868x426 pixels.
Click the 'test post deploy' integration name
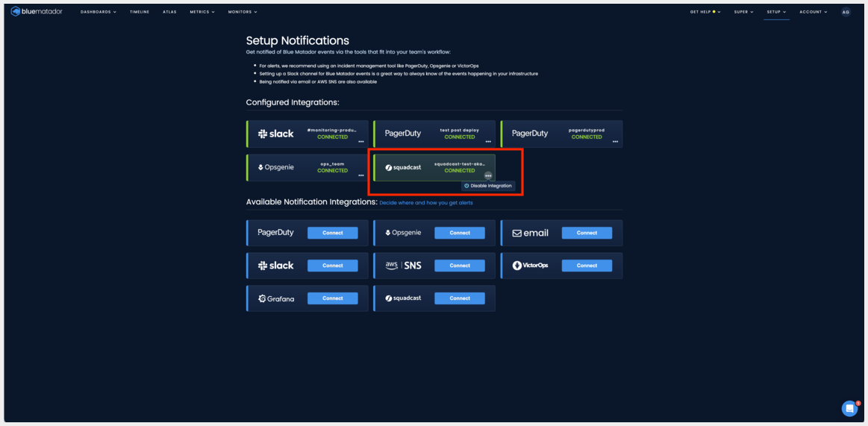(x=460, y=131)
